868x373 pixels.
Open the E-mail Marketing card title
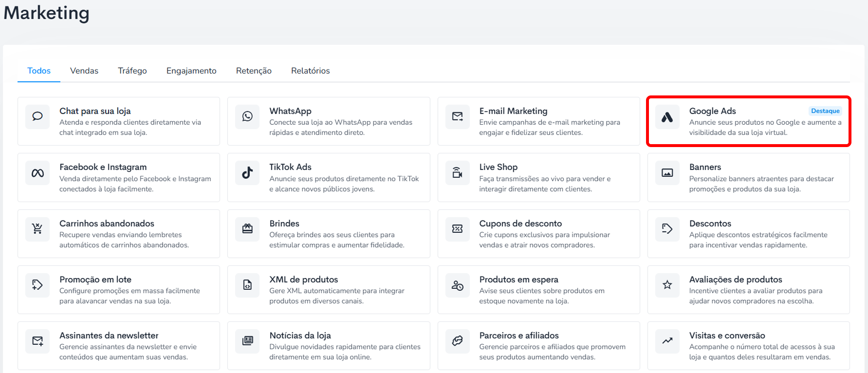click(513, 111)
